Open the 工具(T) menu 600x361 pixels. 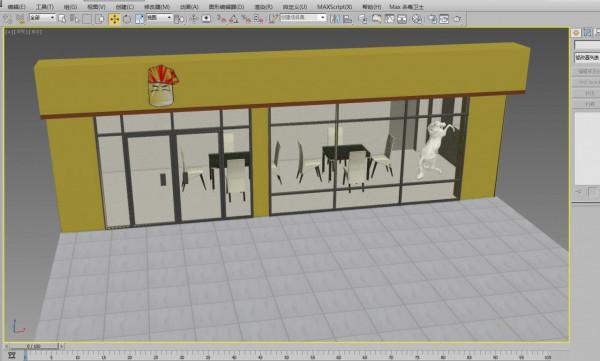(x=45, y=7)
